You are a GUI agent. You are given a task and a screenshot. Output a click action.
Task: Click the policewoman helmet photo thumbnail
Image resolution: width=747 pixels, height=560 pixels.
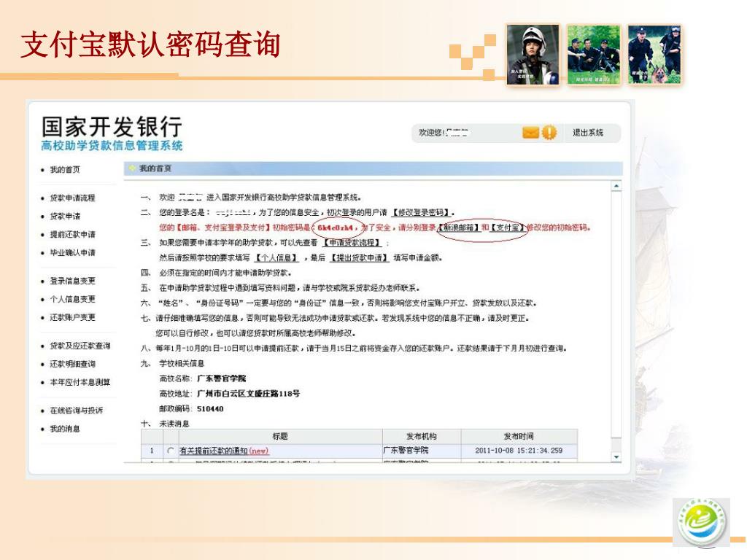(x=533, y=55)
